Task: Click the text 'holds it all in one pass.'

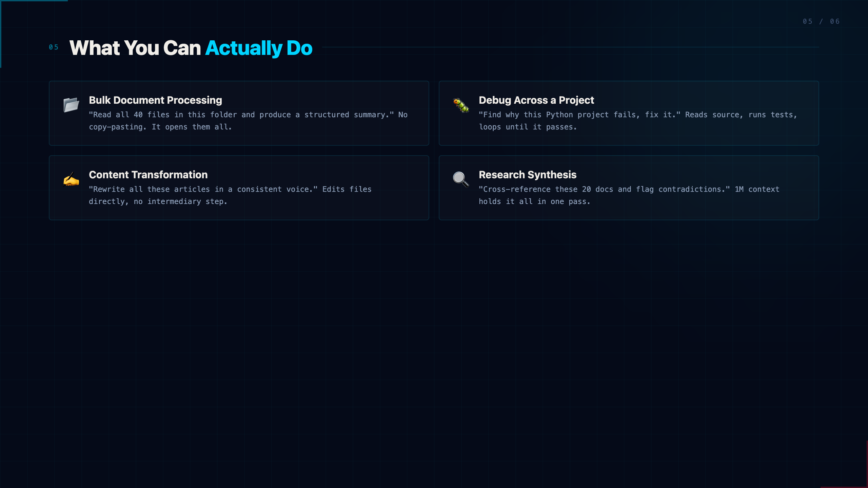Action: 534,202
